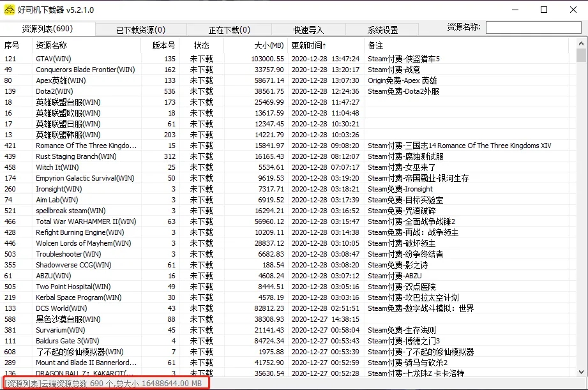Image resolution: width=588 pixels, height=390 pixels.
Task: Select the Apex英雄(WIN) row
Action: click(288, 80)
